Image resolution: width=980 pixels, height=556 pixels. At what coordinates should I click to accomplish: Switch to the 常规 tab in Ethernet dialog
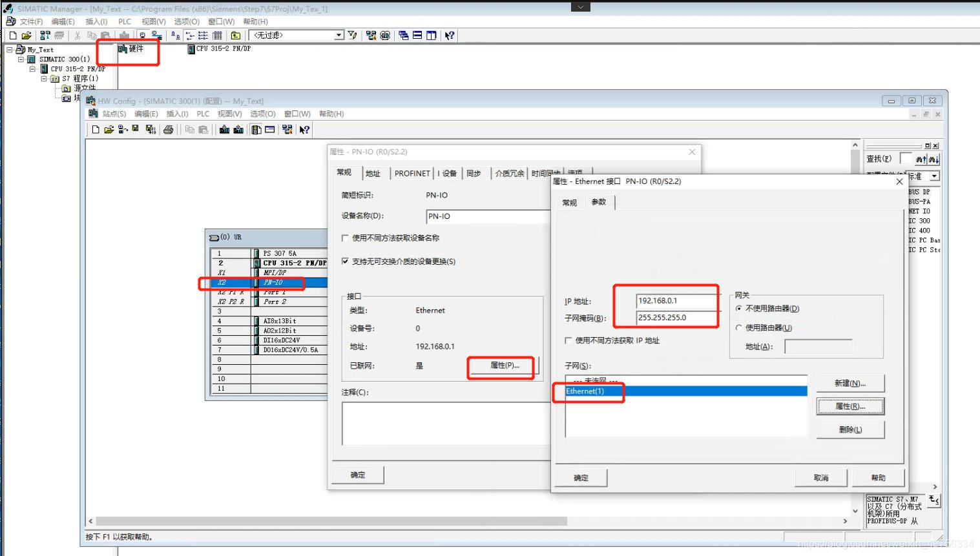point(569,203)
